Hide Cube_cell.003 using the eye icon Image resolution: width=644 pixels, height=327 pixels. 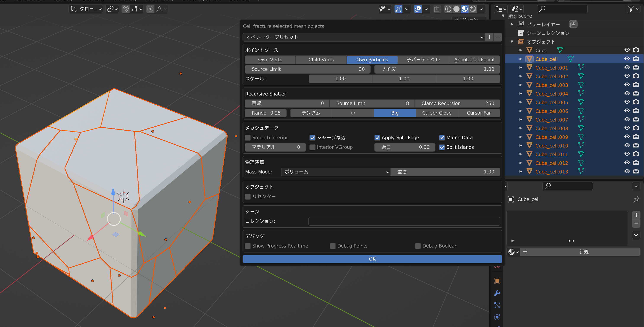tap(627, 85)
